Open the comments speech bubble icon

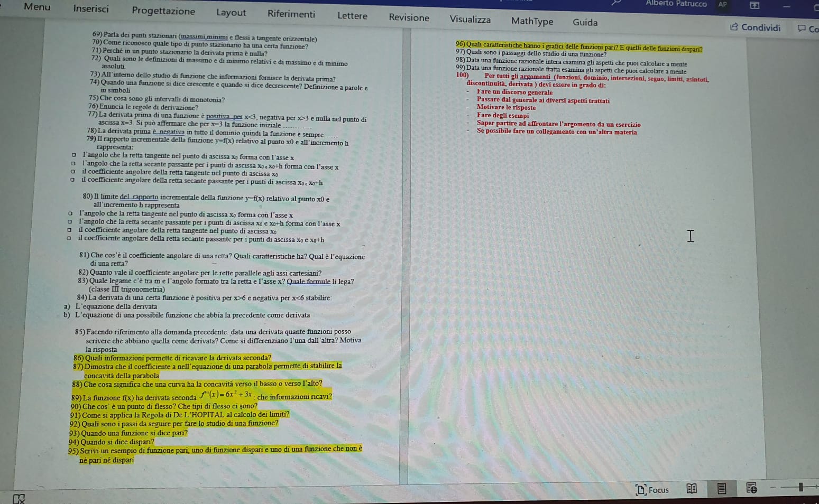point(802,28)
